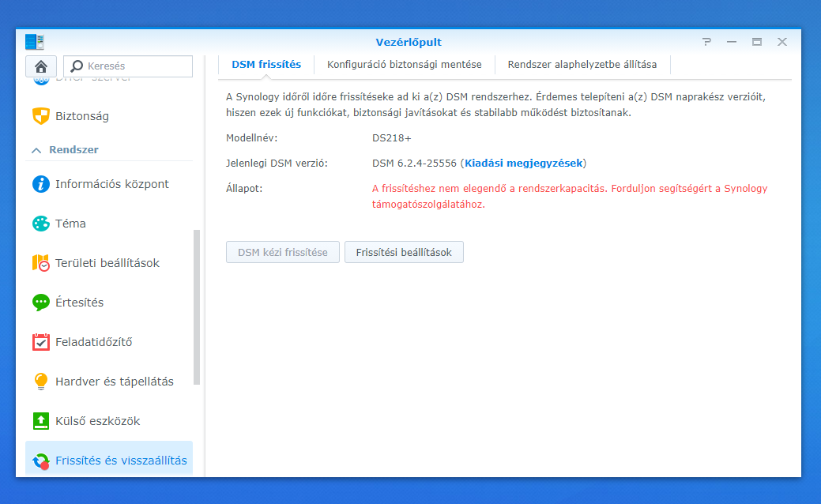This screenshot has height=504, width=821.
Task: Click the Feladatidőzítő calendar icon
Action: click(x=41, y=342)
